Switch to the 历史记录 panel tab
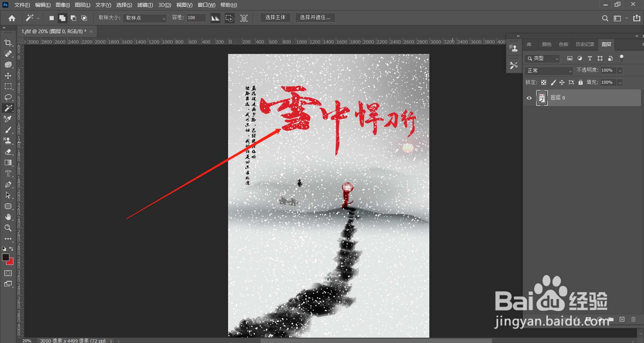The image size is (644, 343). (585, 44)
